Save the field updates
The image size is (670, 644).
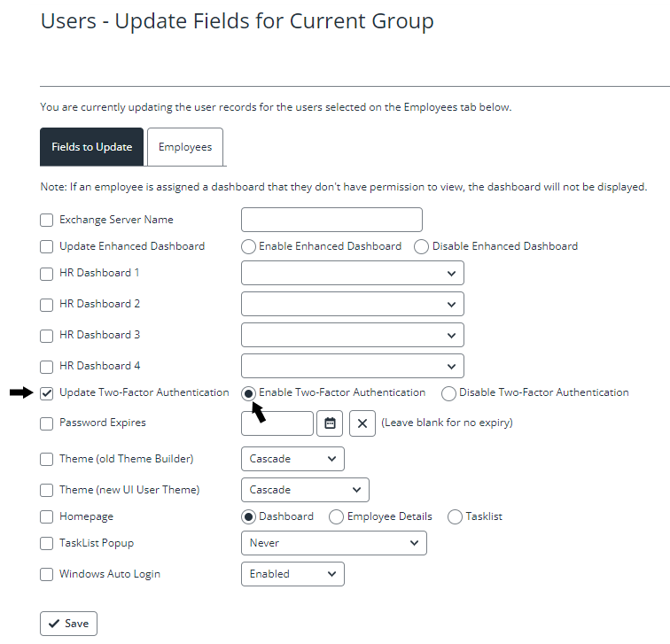click(69, 624)
